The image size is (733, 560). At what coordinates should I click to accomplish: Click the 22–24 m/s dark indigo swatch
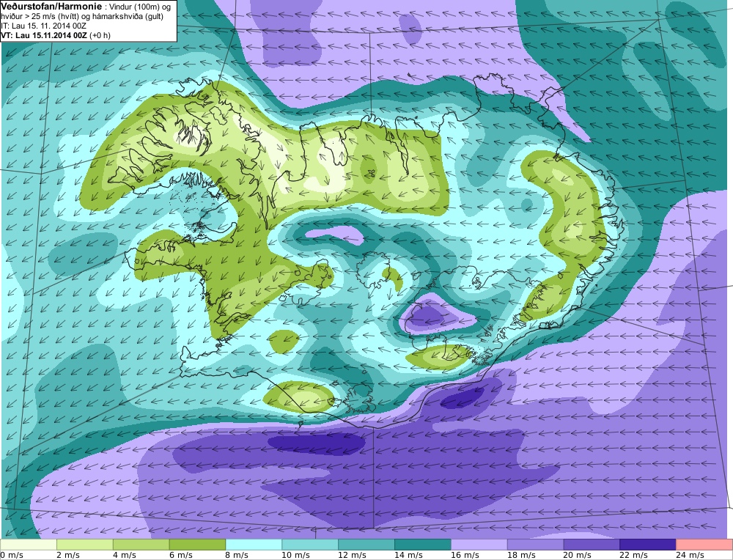(x=648, y=545)
